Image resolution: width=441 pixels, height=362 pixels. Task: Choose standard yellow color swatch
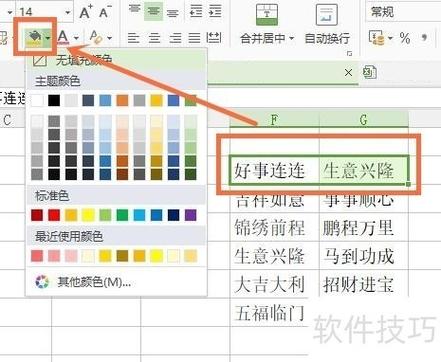click(x=88, y=215)
